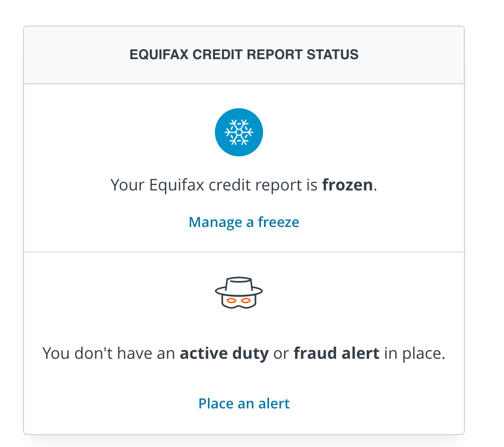This screenshot has width=504, height=447.
Task: Open the Manage a freeze link
Action: coord(244,222)
